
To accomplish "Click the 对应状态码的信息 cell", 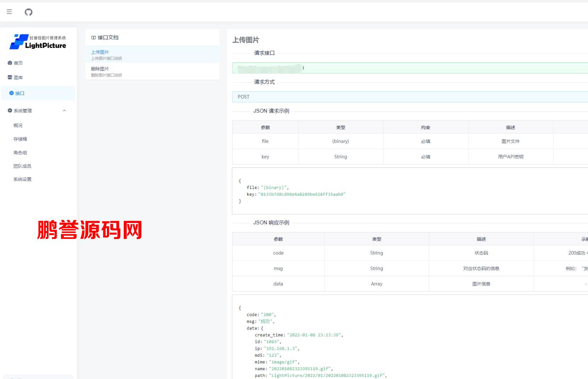I will click(x=481, y=268).
